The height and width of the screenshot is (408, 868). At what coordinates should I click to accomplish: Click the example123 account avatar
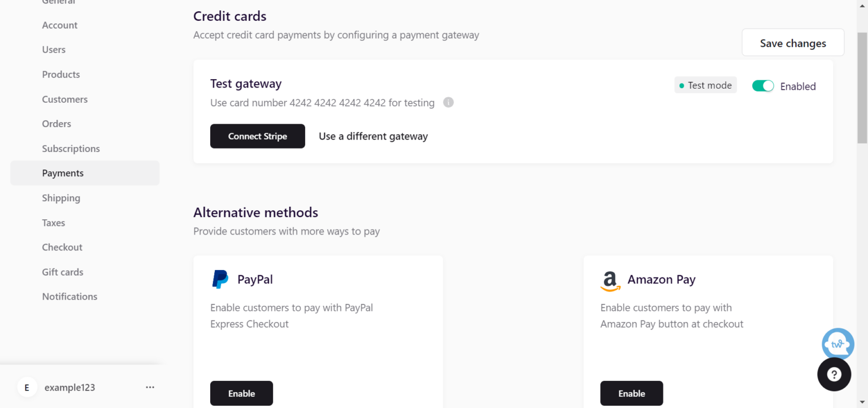tap(27, 388)
